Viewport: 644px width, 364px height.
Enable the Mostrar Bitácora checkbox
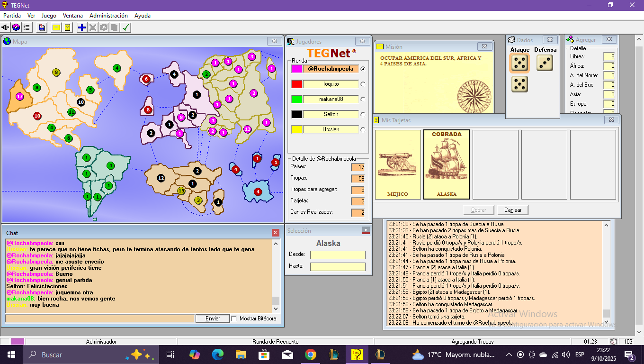(234, 318)
